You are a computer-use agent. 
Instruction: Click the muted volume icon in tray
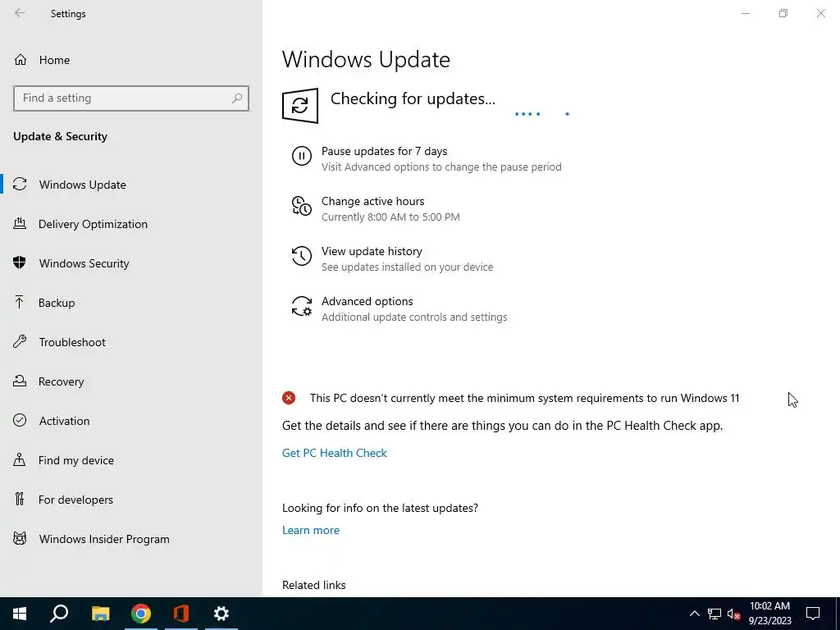(734, 614)
